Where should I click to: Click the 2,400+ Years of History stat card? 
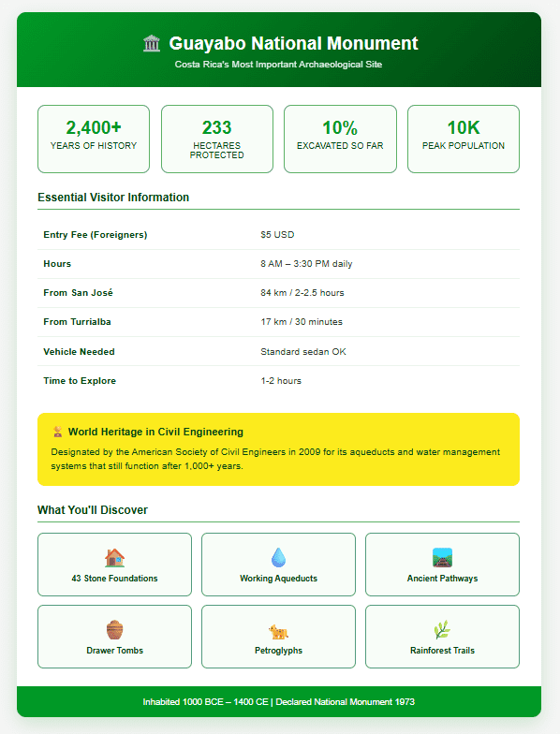(x=94, y=139)
